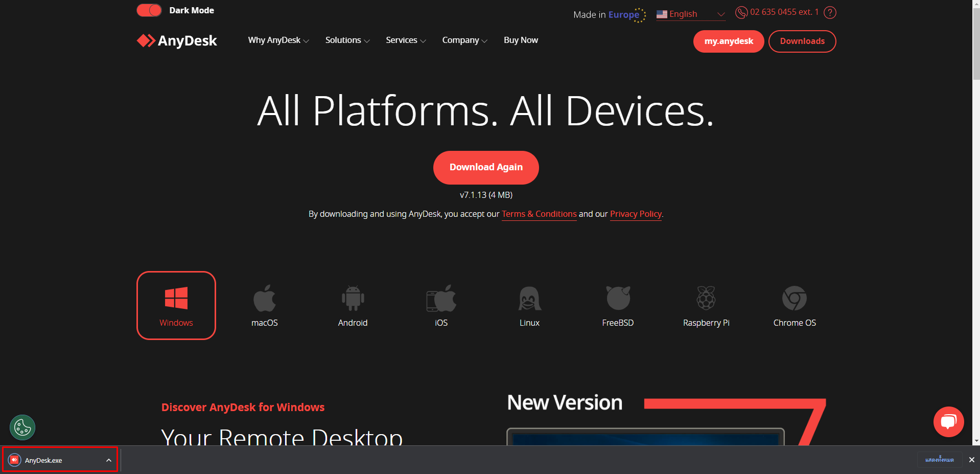This screenshot has width=980, height=474.
Task: Select the Linux platform
Action: click(530, 305)
